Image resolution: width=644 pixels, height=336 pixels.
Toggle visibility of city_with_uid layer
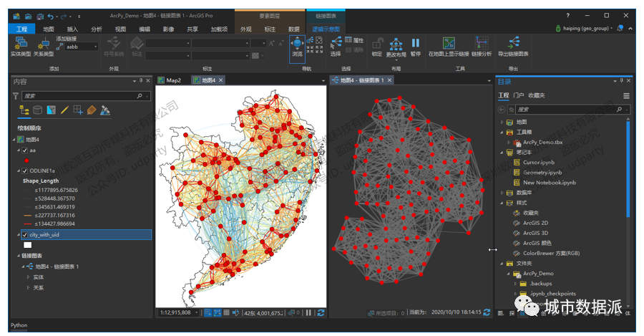(x=24, y=234)
